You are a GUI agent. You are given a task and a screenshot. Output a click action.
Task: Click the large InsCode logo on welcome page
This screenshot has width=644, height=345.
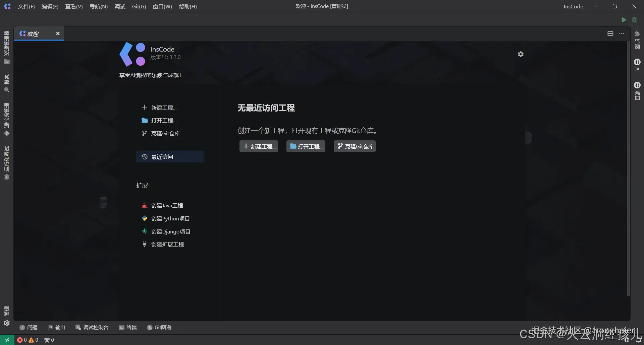point(132,54)
